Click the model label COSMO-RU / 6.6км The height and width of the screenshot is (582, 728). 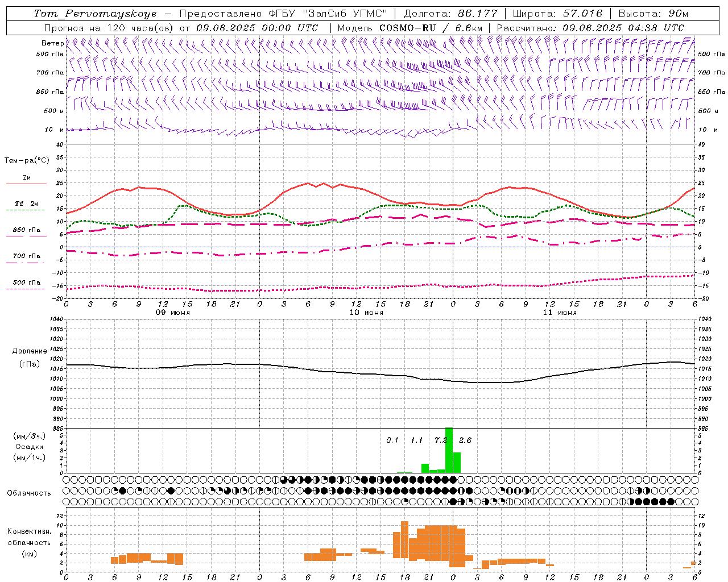pyautogui.click(x=431, y=28)
